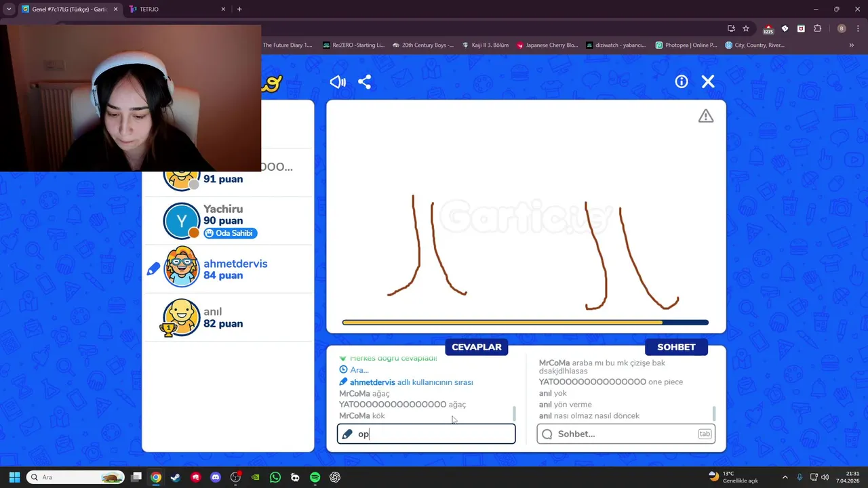Click the round timer progress bar
Screen dimensions: 868x488
click(x=526, y=323)
